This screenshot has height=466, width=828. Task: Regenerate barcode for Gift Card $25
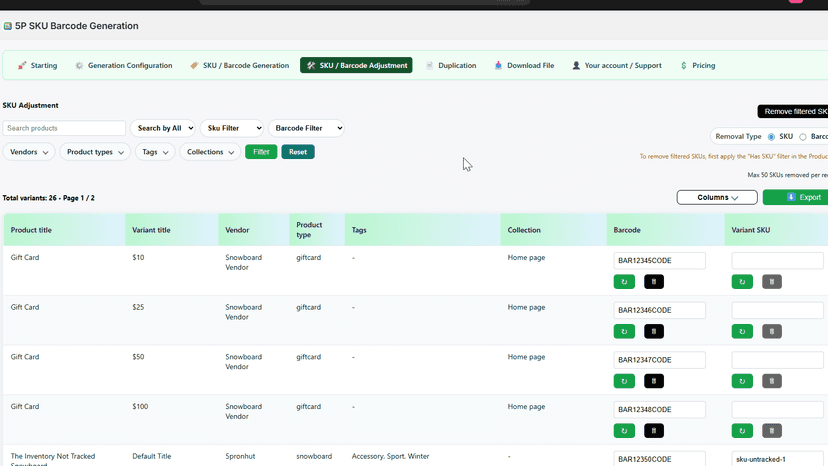(x=624, y=331)
